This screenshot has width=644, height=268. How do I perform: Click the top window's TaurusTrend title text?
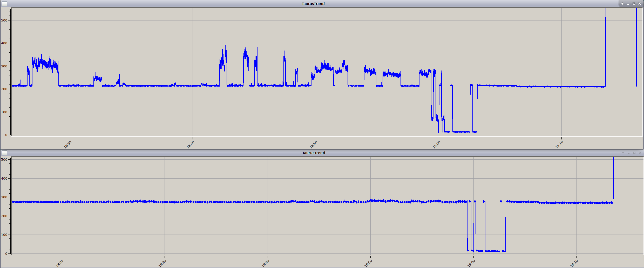(313, 4)
